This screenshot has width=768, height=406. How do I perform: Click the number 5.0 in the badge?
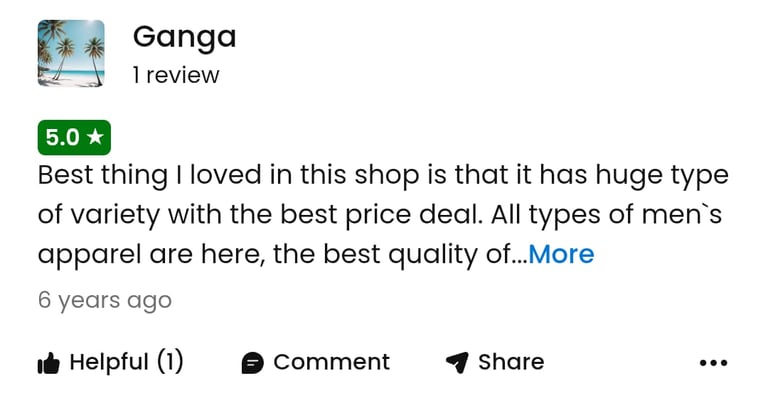click(x=62, y=138)
